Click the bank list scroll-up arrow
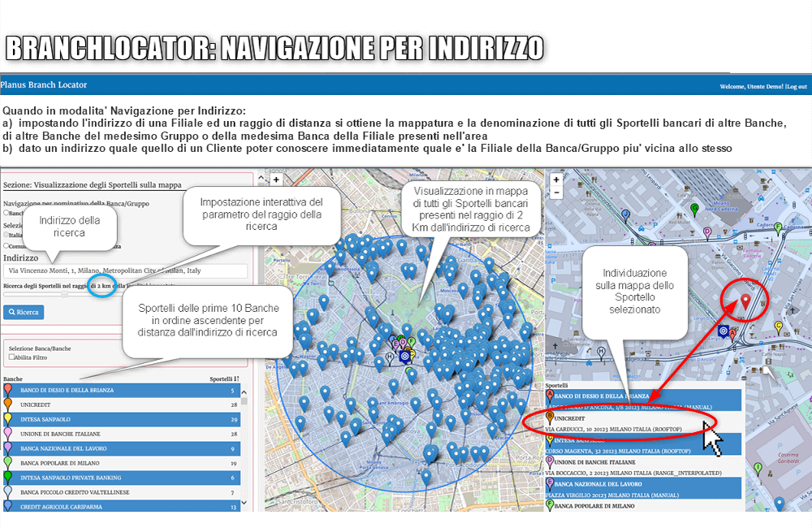 (244, 392)
